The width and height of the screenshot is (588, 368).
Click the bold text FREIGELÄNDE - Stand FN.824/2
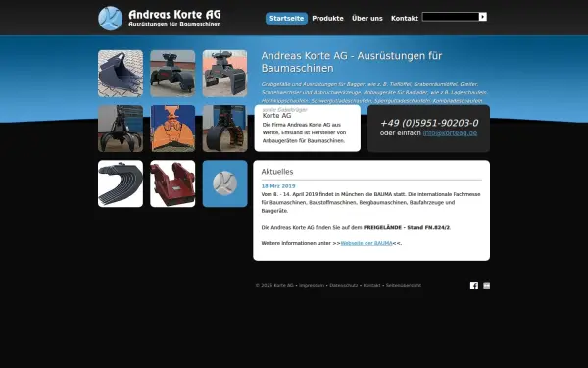407,228
